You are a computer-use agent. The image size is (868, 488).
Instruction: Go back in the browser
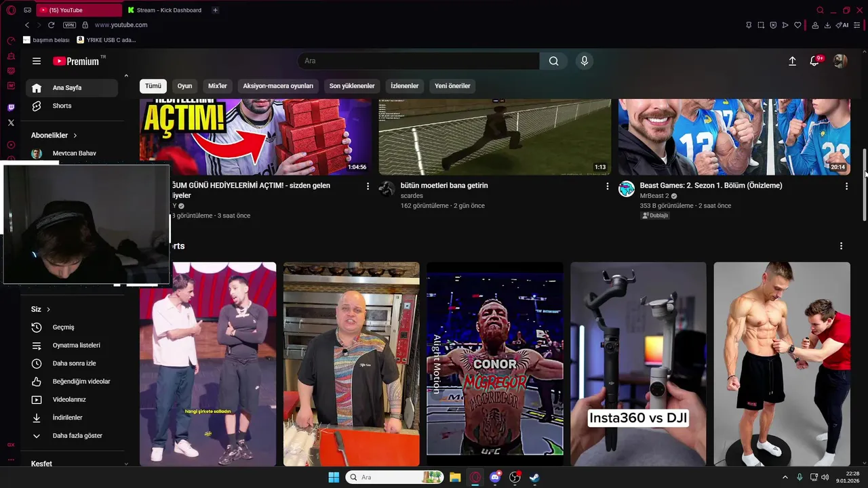click(27, 25)
